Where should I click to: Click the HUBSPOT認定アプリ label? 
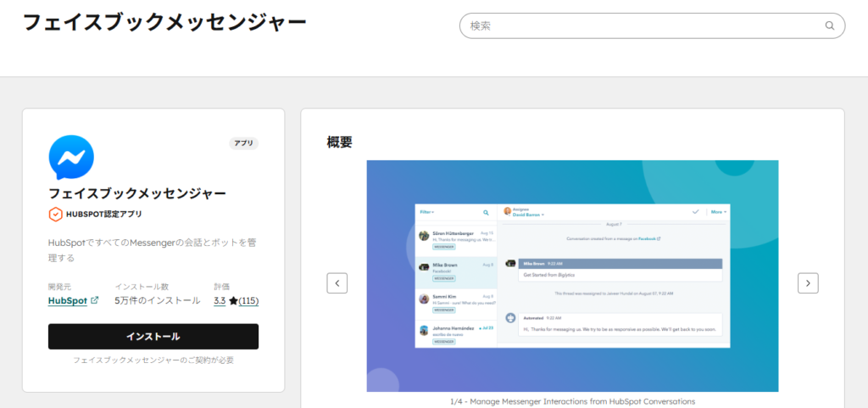pos(104,214)
